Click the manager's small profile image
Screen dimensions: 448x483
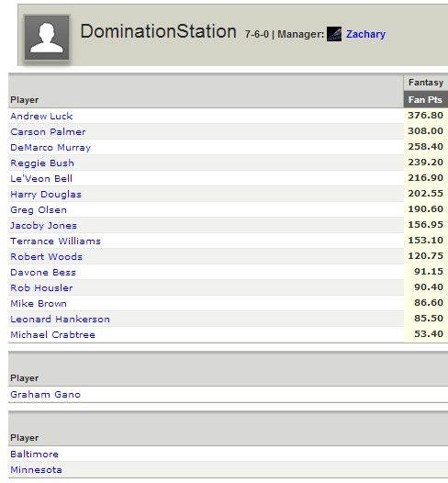(334, 34)
